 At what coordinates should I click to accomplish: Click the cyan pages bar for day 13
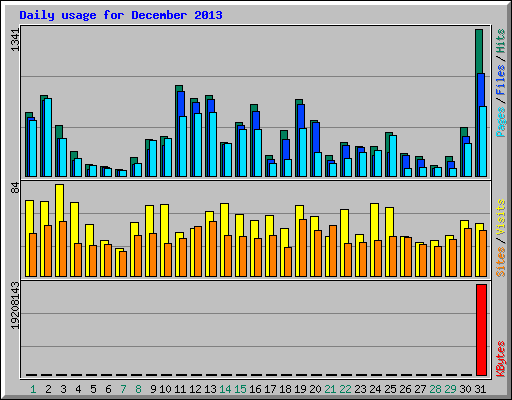[x=213, y=144]
